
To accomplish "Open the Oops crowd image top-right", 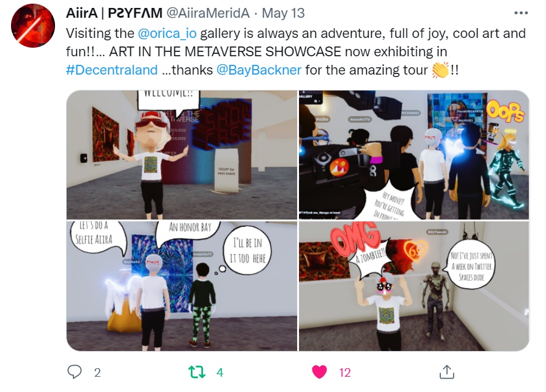I will [x=414, y=155].
